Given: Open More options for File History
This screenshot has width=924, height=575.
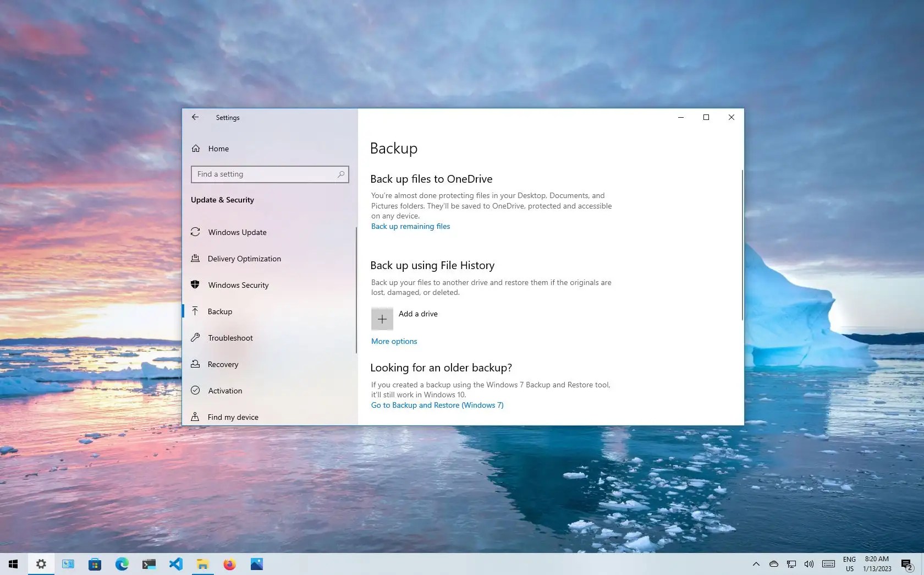Looking at the screenshot, I should click(x=393, y=341).
